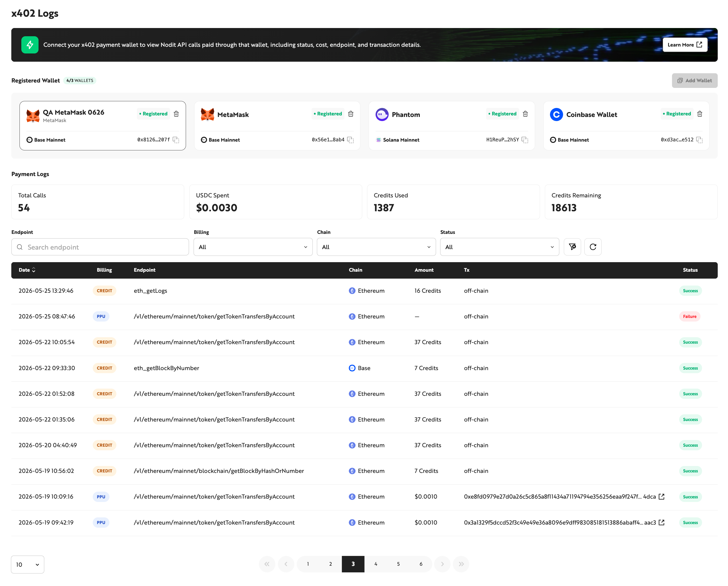Image resolution: width=728 pixels, height=586 pixels.
Task: Delete the QA MetaMask 0626 wallet
Action: tap(176, 114)
